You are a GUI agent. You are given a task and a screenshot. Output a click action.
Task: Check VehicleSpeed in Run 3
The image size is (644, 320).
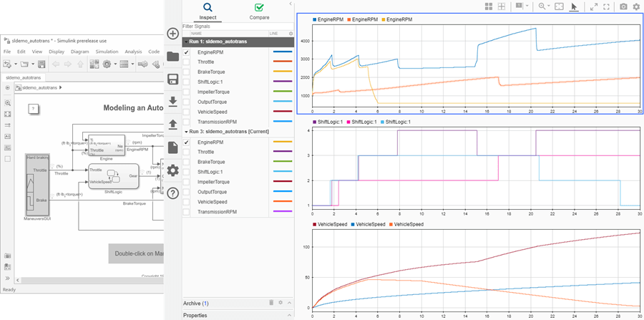[187, 202]
